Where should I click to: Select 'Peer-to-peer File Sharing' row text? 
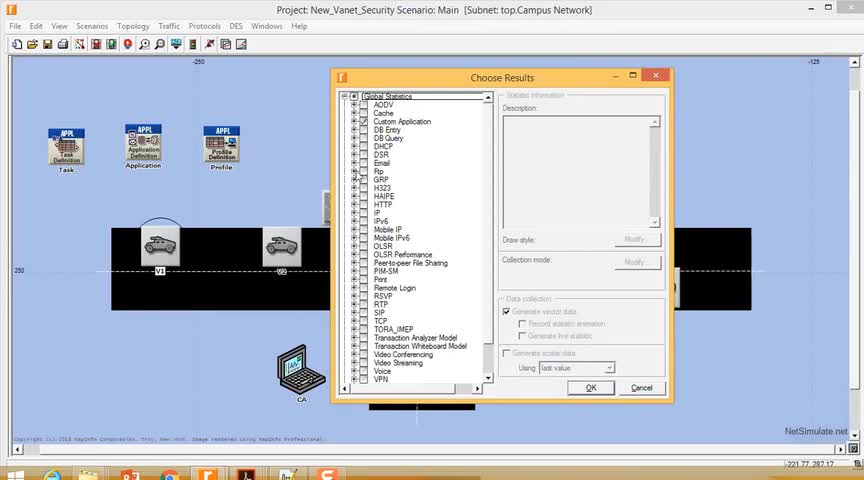pos(411,263)
